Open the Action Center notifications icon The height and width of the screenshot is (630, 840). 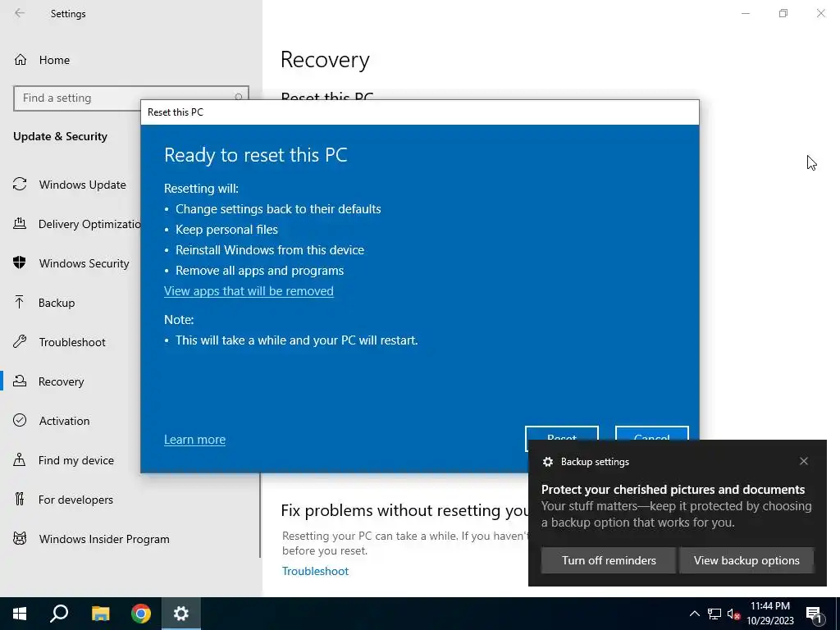814,615
